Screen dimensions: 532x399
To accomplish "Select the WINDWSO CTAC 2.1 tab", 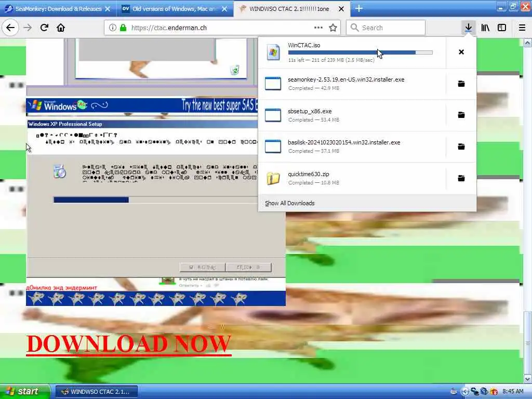I will pyautogui.click(x=291, y=9).
